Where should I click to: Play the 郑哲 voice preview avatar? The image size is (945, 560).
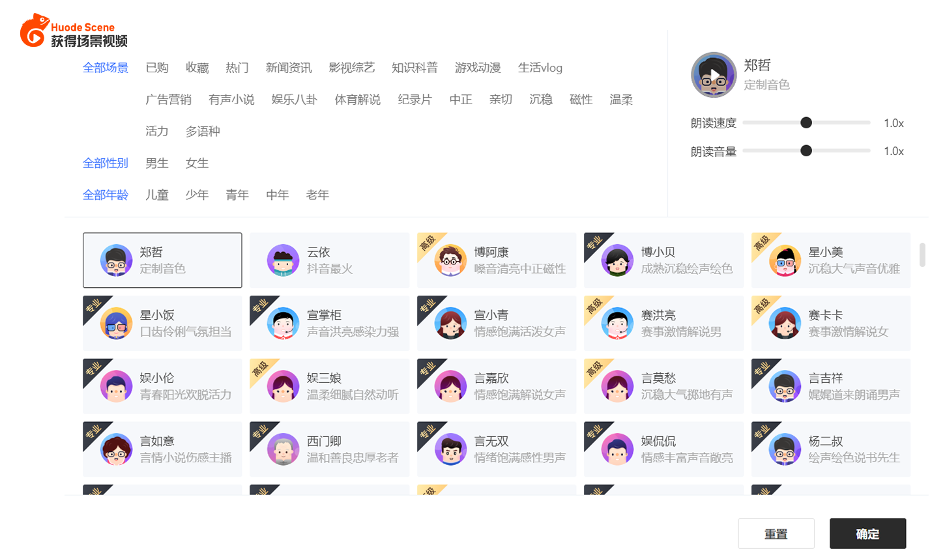(714, 75)
